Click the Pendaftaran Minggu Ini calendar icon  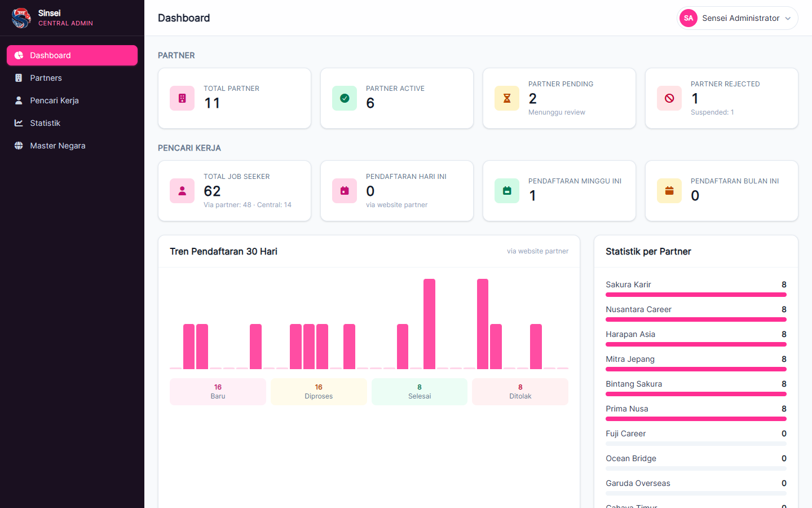[x=507, y=191]
